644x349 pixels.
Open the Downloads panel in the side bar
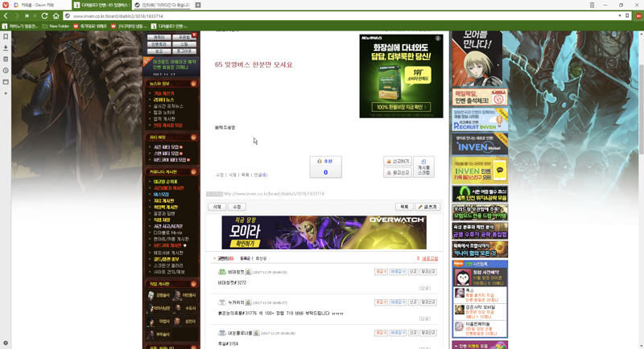click(x=6, y=47)
